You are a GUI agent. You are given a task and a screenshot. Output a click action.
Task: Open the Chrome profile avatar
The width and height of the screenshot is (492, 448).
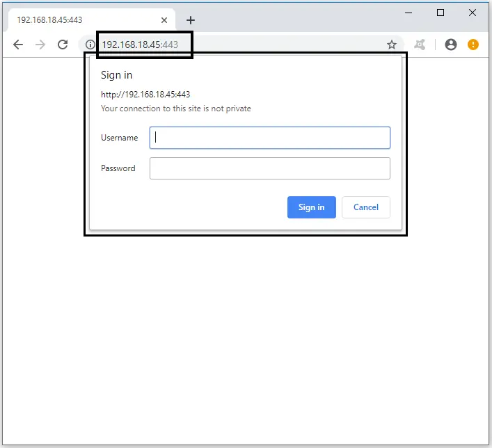click(x=451, y=45)
